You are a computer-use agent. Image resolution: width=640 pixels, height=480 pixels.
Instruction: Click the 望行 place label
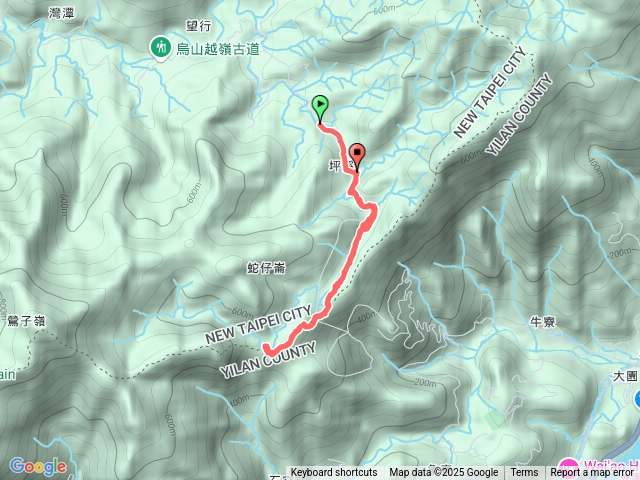[x=199, y=26]
